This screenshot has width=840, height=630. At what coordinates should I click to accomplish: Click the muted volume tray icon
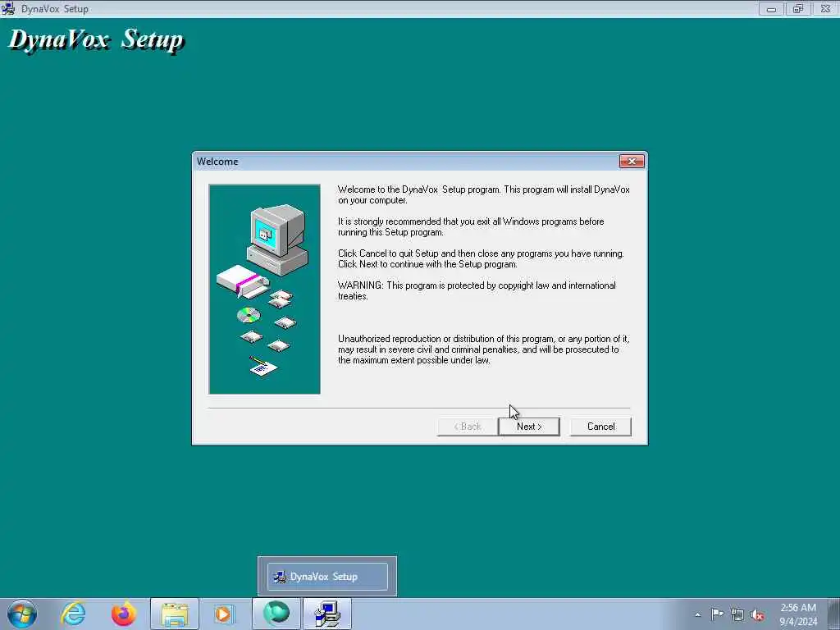(757, 614)
